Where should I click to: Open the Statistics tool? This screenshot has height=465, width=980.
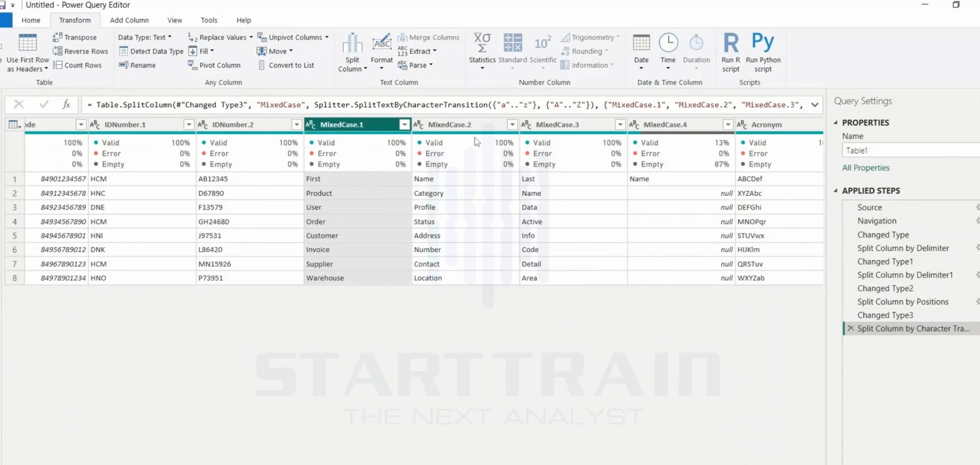(482, 52)
